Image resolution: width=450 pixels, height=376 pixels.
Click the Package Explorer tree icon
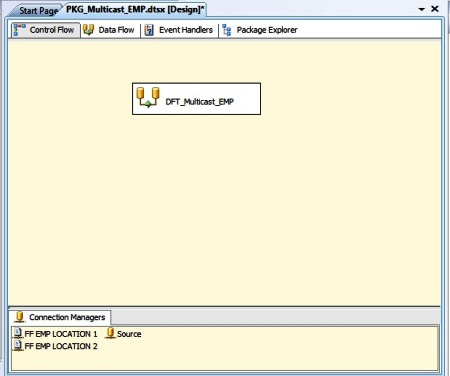(x=227, y=30)
